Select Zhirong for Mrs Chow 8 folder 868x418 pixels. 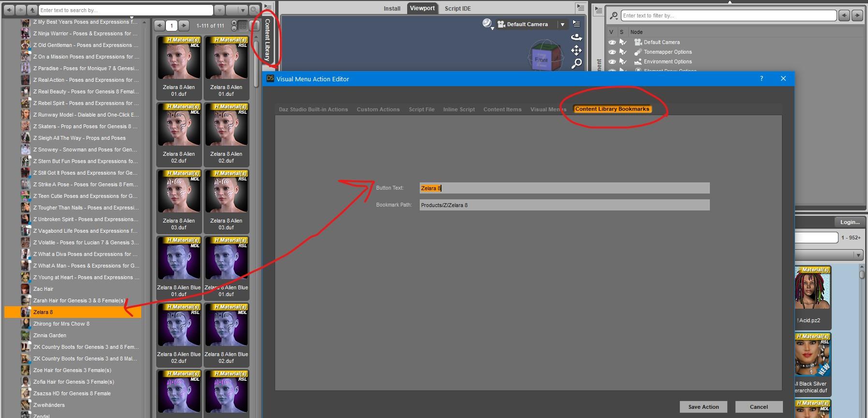point(61,324)
